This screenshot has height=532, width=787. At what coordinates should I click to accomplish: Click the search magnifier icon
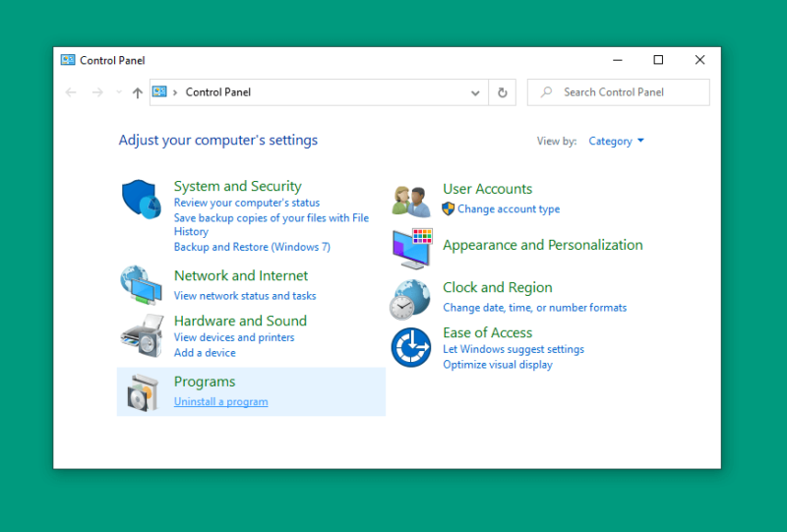(x=546, y=91)
